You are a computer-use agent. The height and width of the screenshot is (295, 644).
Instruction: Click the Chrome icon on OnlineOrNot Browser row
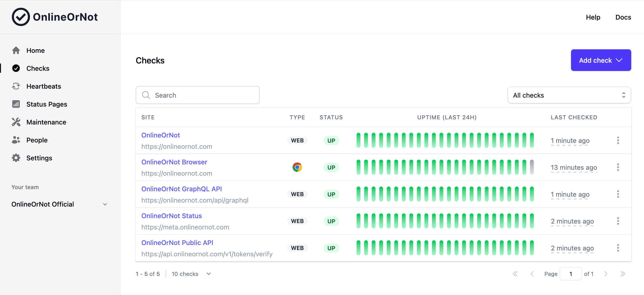coord(297,167)
